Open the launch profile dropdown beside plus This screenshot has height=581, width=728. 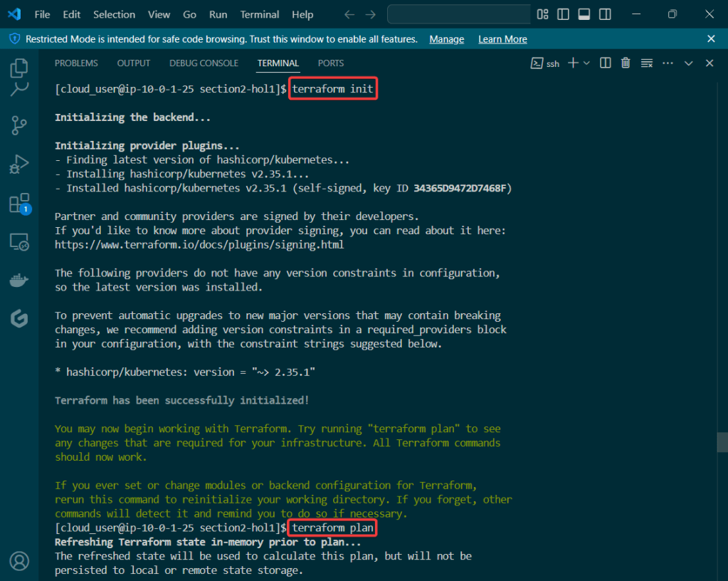click(x=586, y=63)
